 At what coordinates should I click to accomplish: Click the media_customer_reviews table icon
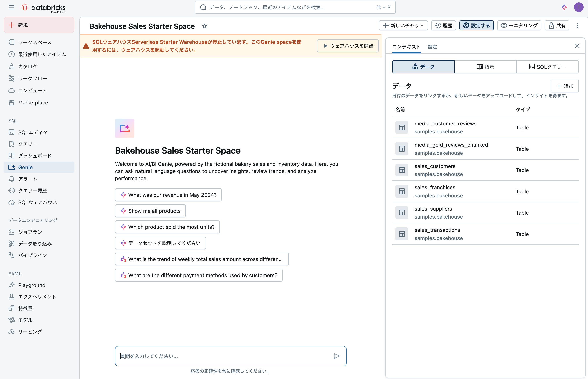[402, 127]
